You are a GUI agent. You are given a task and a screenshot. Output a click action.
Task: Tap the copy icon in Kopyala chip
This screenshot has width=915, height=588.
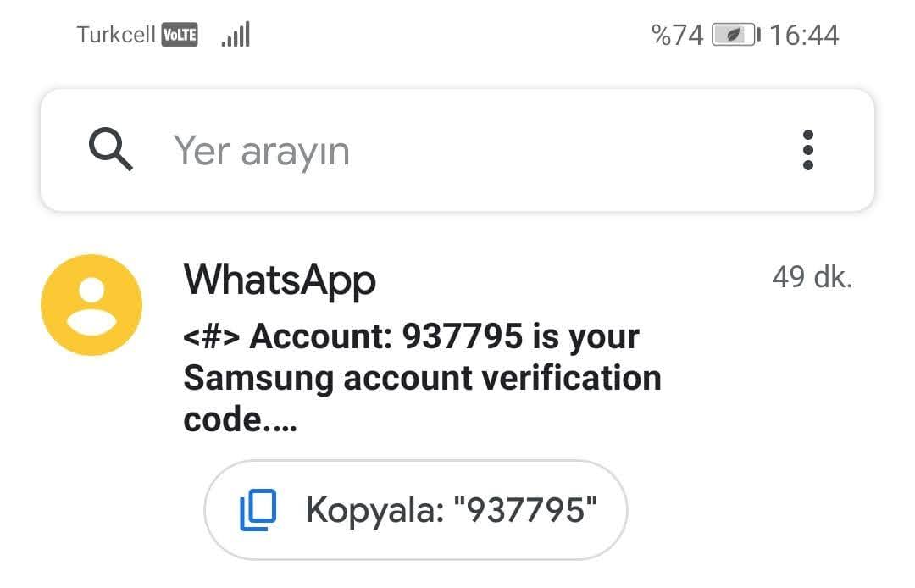(x=258, y=510)
